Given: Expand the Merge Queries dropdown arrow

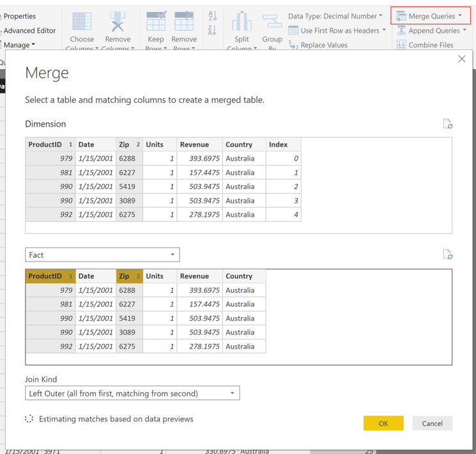Looking at the screenshot, I should (x=460, y=15).
